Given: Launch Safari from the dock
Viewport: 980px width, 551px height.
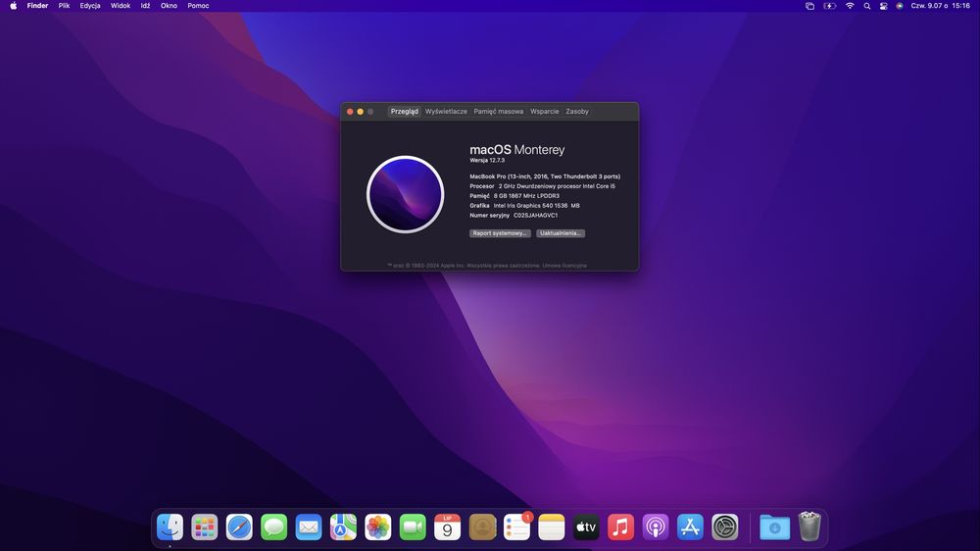Looking at the screenshot, I should [239, 527].
